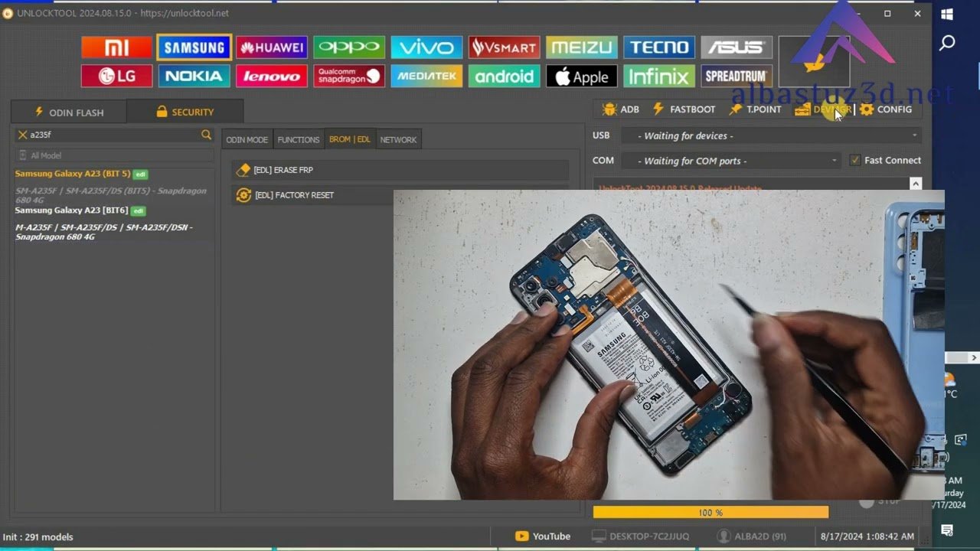Open the NETWORK tab
Screen dimensions: 980x551
tap(398, 139)
